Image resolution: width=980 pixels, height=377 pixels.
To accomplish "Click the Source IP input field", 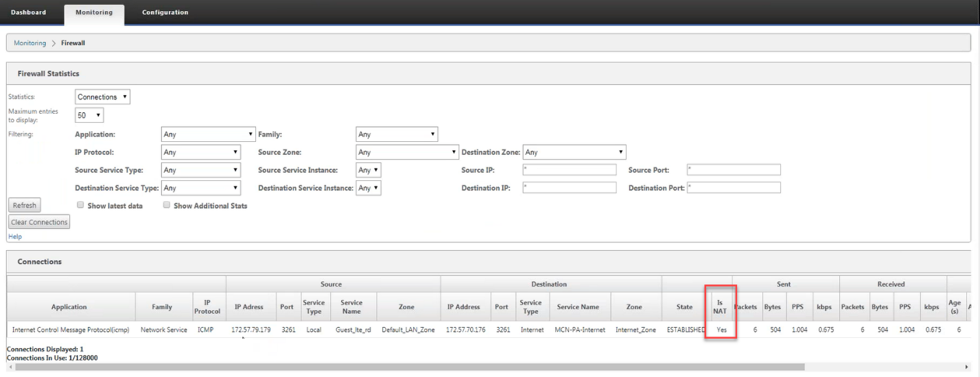I will point(570,170).
